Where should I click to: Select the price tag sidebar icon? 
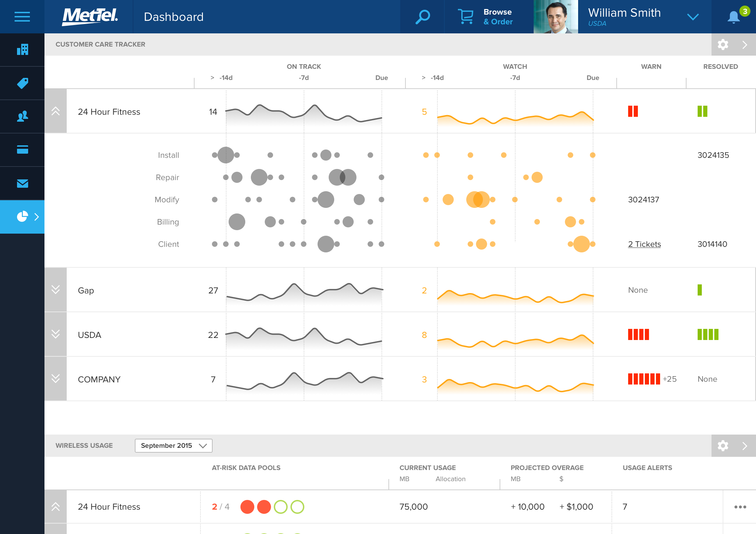(22, 83)
